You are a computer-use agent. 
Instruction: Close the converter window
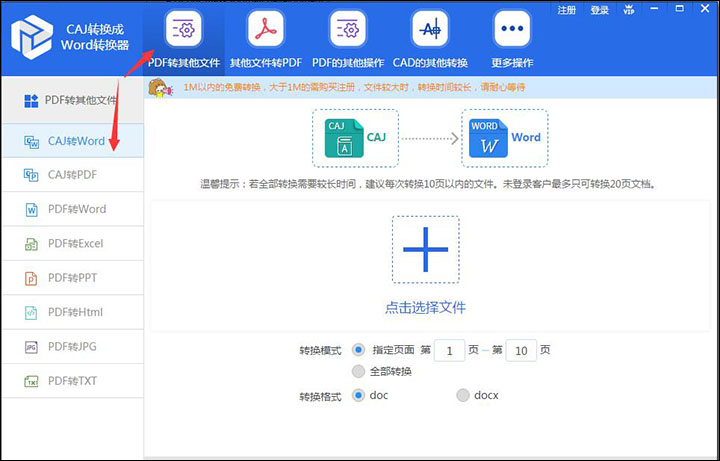(x=705, y=9)
